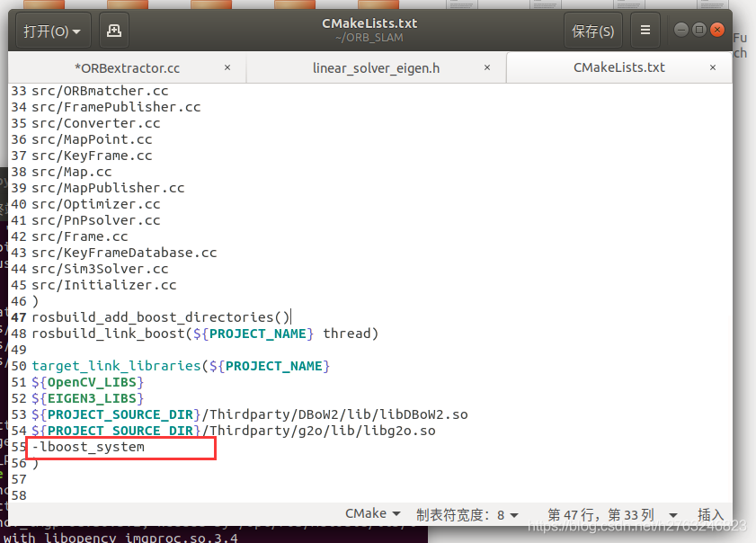Click the 插入 insert mode indicator
Viewport: 756px width, 543px height.
(x=711, y=515)
